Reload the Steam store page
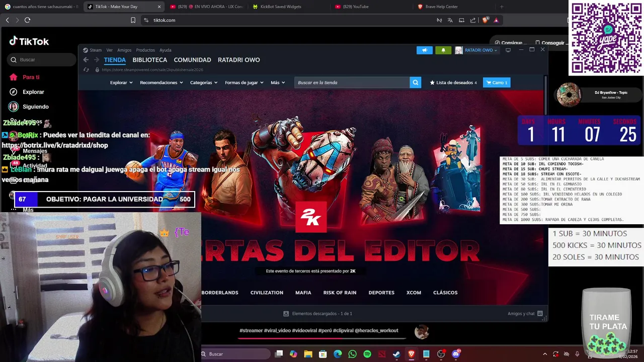This screenshot has height=362, width=644. pos(86,70)
